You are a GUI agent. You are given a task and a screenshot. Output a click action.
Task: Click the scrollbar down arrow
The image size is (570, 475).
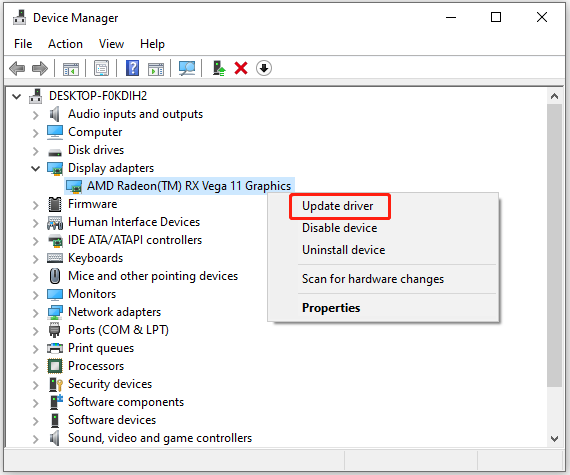click(554, 439)
